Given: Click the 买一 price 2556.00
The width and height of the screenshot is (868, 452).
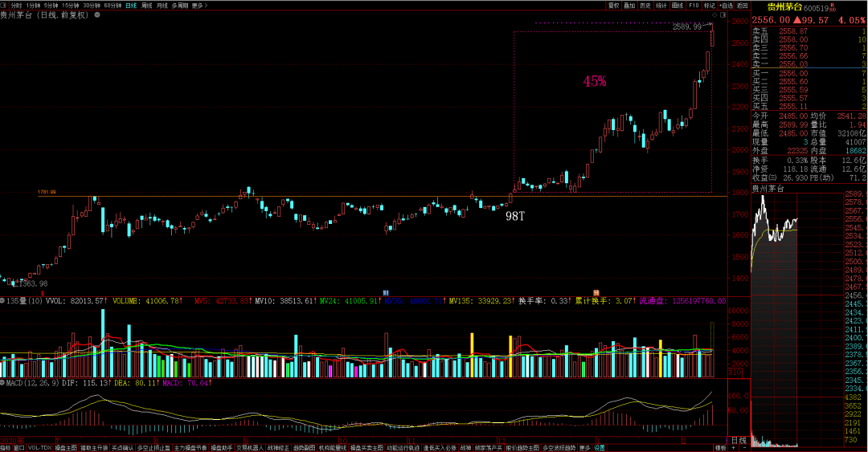Looking at the screenshot, I should (793, 73).
